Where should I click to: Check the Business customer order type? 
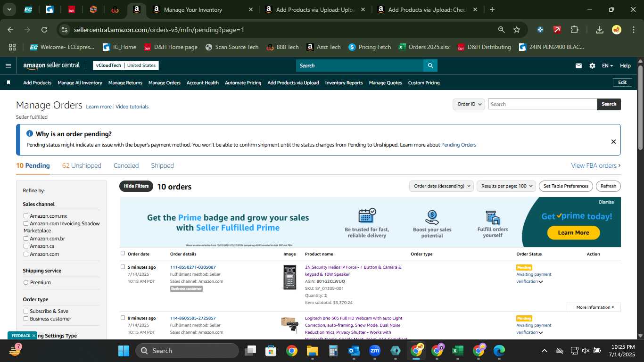tap(26, 319)
